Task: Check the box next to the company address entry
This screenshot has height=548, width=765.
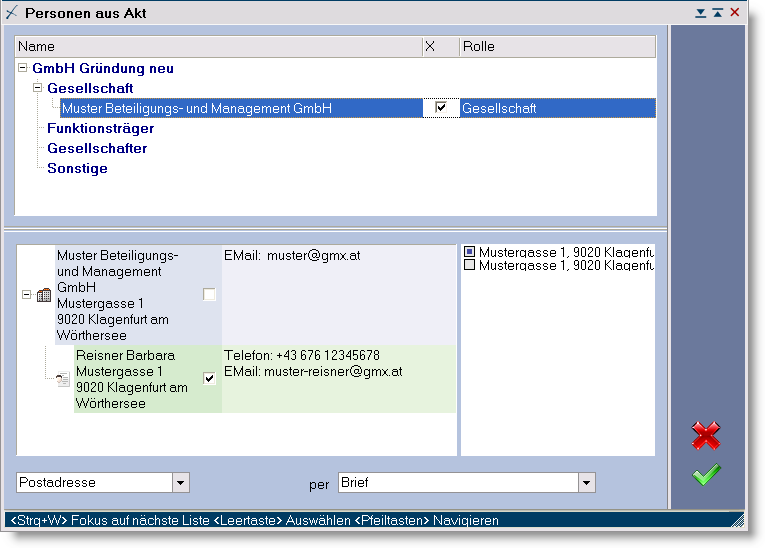Action: (209, 295)
